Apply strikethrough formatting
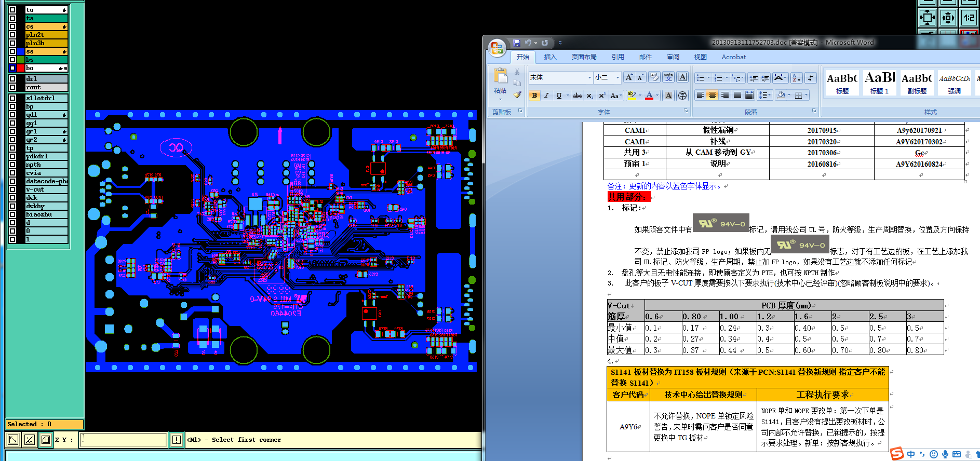Image resolution: width=980 pixels, height=461 pixels. point(578,96)
